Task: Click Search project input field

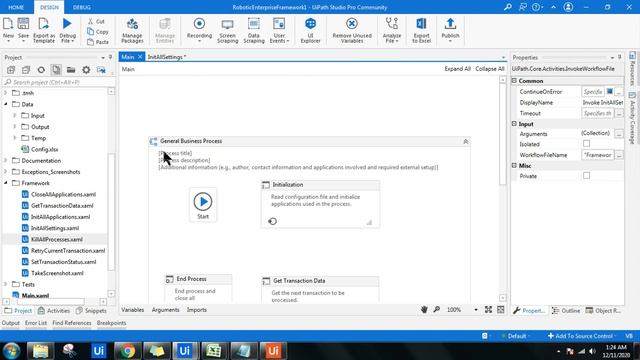Action: (x=57, y=82)
